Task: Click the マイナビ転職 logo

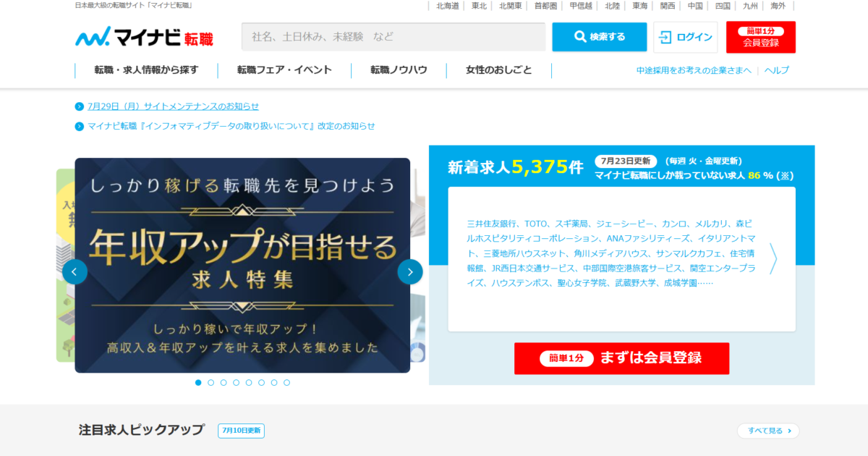Action: pos(144,37)
